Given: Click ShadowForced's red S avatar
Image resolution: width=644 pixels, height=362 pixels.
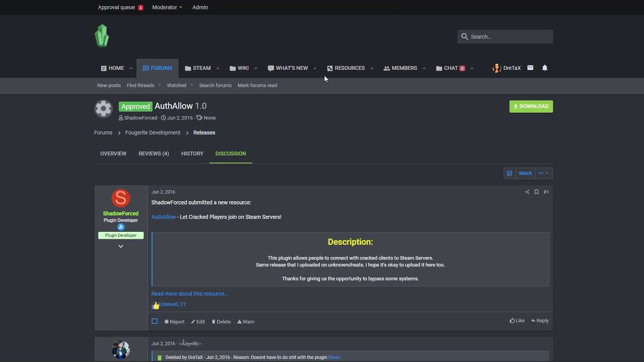Looking at the screenshot, I should 121,198.
